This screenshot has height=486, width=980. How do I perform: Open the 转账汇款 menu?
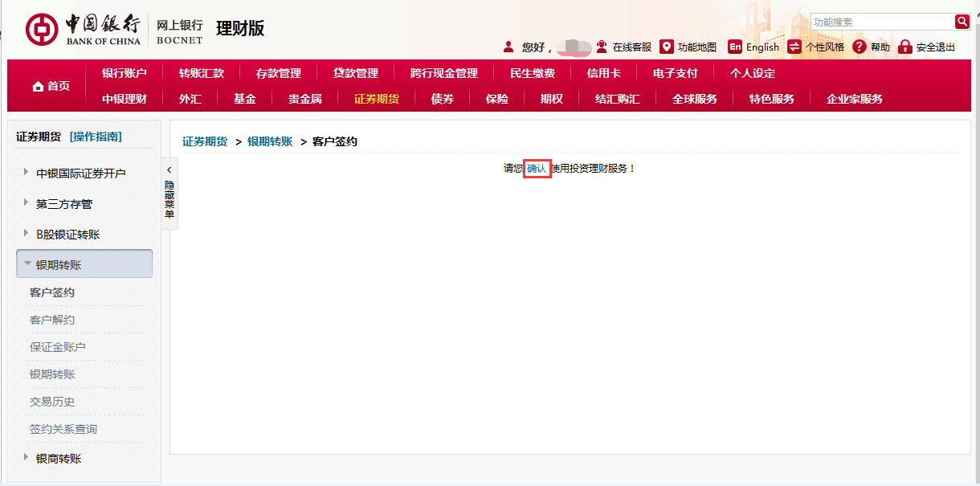[x=202, y=73]
